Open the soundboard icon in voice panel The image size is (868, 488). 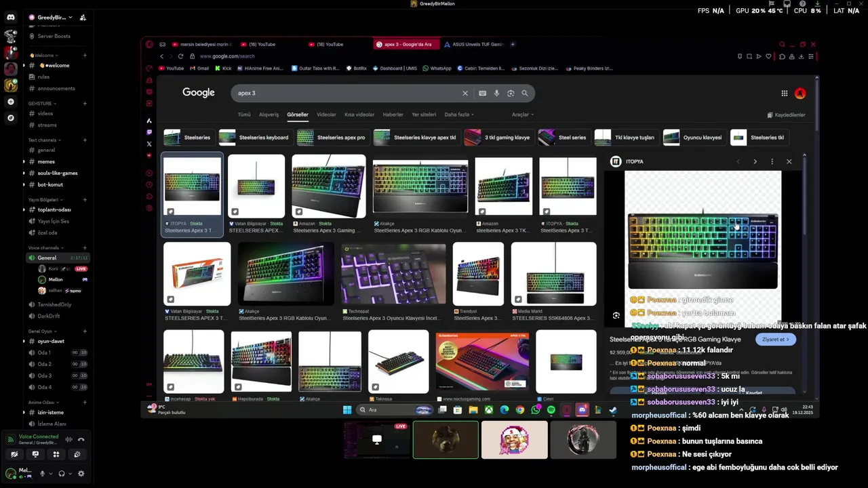point(77,455)
